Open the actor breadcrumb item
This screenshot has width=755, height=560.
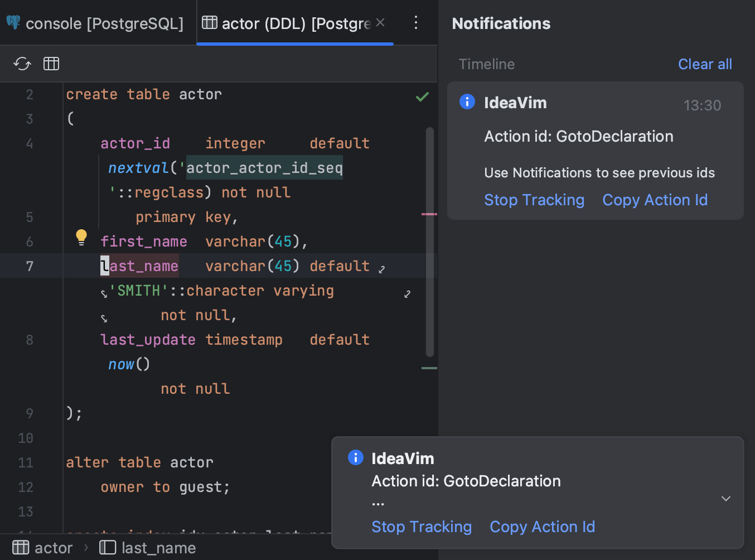(x=54, y=547)
